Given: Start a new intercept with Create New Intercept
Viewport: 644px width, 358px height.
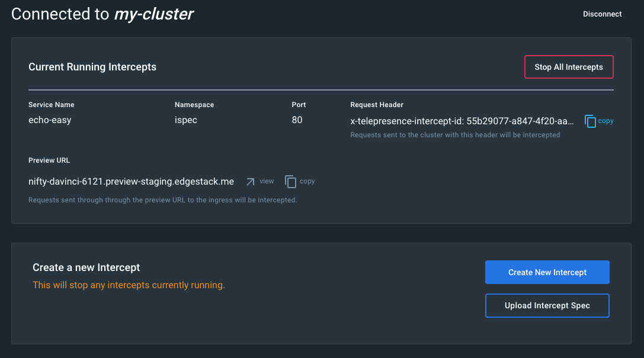Looking at the screenshot, I should [547, 272].
